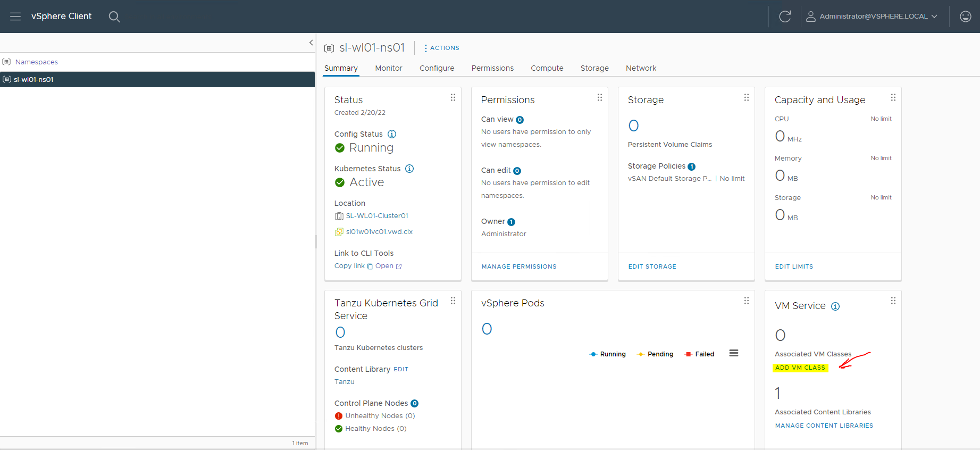980x450 pixels.
Task: Open the sl01w01vc01.vwd.clx vCenter link
Action: (x=379, y=232)
